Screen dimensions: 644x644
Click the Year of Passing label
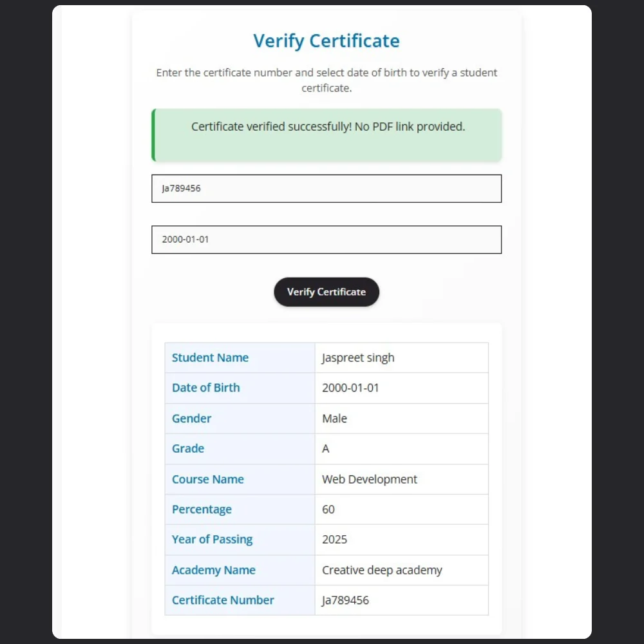coord(213,539)
